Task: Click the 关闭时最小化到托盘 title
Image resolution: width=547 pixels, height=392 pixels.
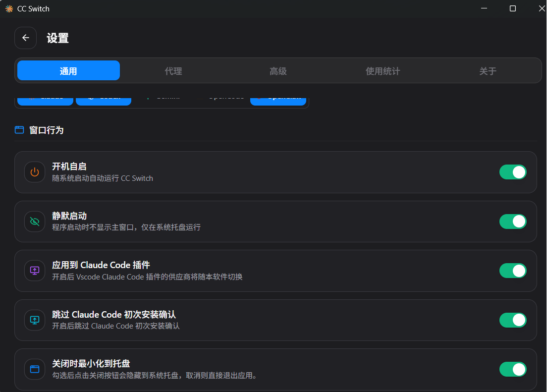Action: point(91,364)
